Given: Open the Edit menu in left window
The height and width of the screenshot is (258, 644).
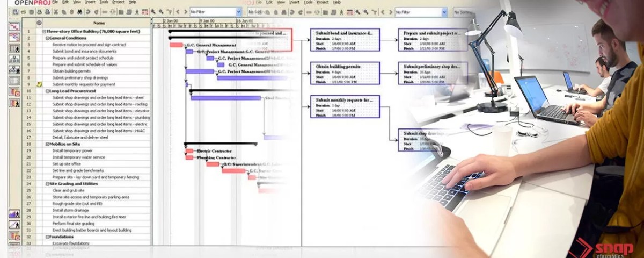Looking at the screenshot, I should click(x=65, y=2).
